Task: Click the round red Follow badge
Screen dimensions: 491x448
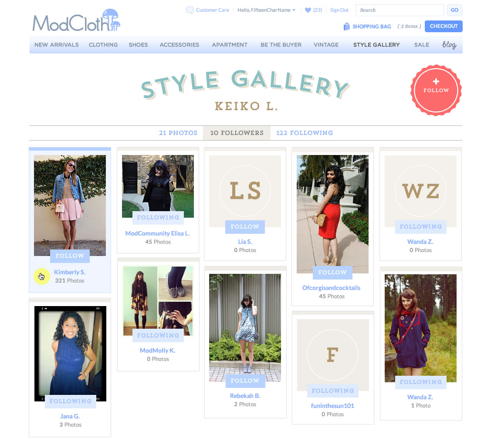Action: click(436, 90)
